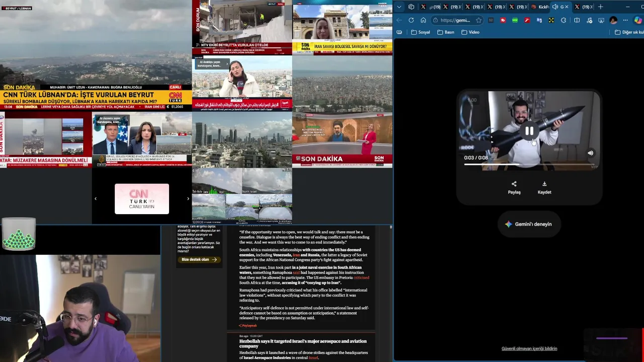Reload the page with refresh icon
Viewport: 644px width, 362px height.
(411, 20)
